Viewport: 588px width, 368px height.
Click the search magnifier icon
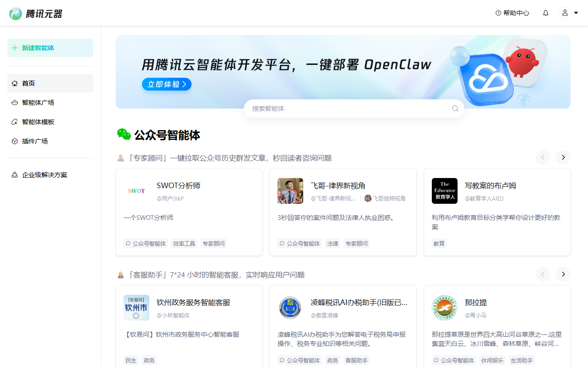tap(455, 109)
